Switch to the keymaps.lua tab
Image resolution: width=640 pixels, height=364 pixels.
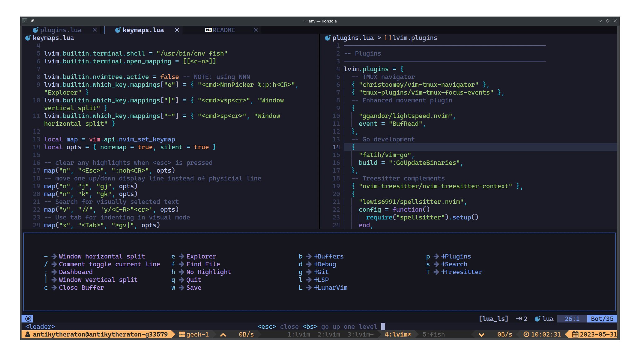pyautogui.click(x=143, y=30)
